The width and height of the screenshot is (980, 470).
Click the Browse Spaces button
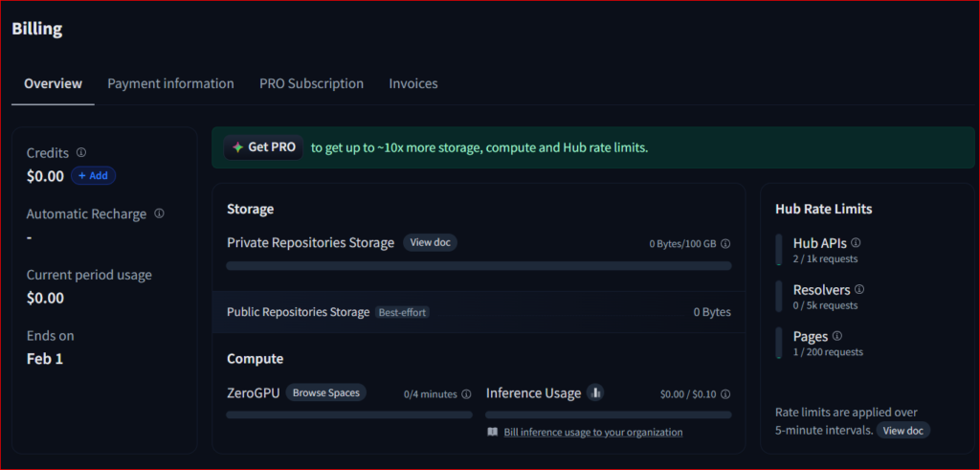pyautogui.click(x=325, y=393)
